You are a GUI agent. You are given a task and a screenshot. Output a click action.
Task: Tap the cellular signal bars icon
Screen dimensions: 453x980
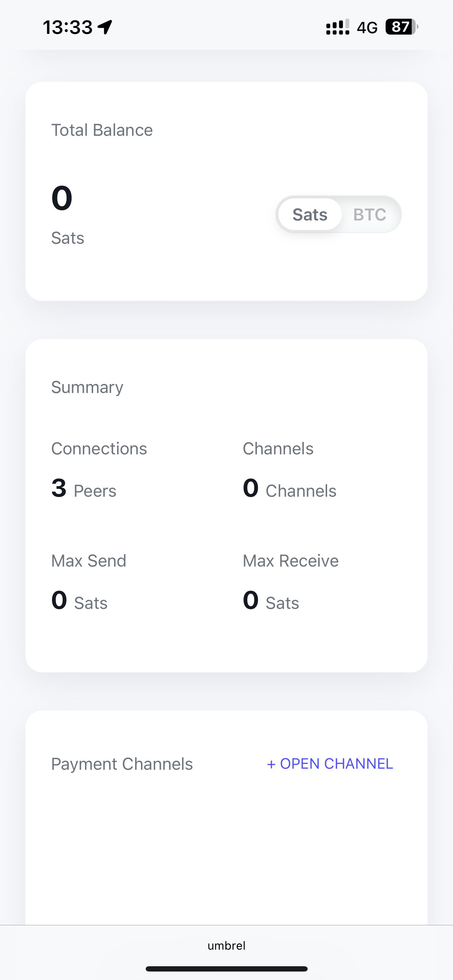[x=337, y=27]
